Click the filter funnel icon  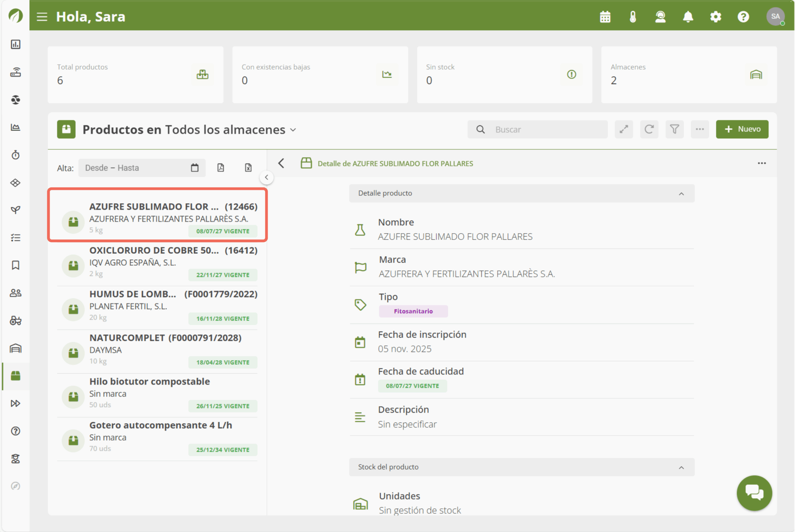point(674,129)
